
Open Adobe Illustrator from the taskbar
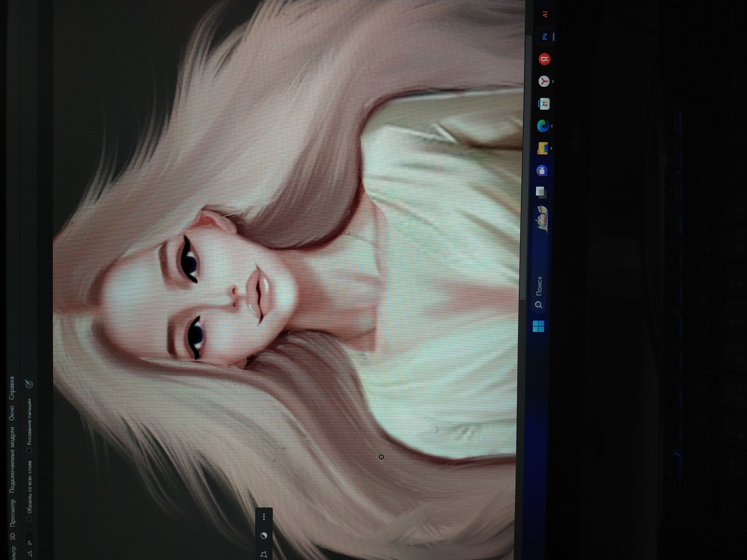pyautogui.click(x=545, y=14)
